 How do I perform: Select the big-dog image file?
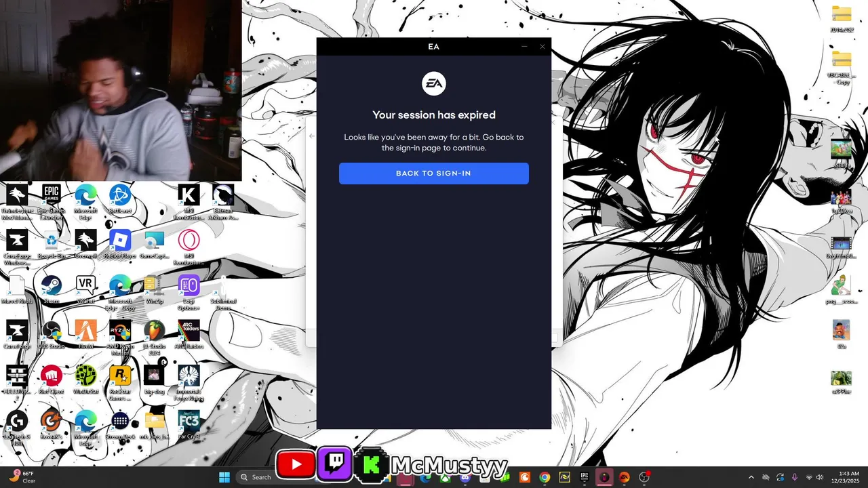(154, 380)
